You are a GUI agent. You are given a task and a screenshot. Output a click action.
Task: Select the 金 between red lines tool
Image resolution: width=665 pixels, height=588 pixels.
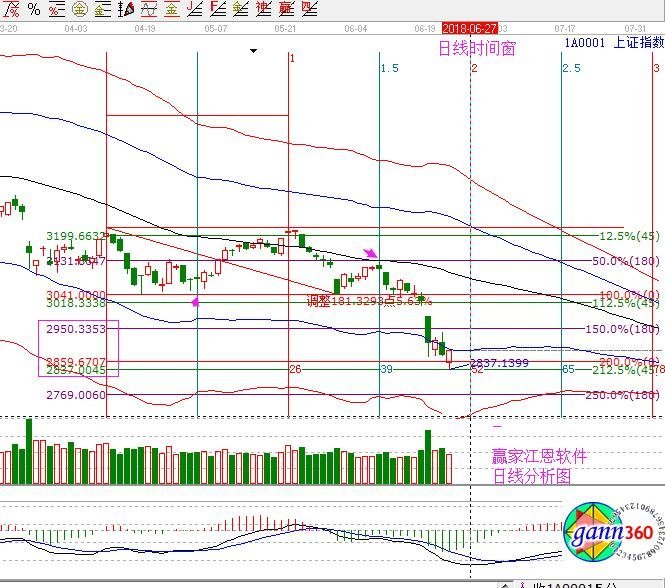click(x=171, y=9)
